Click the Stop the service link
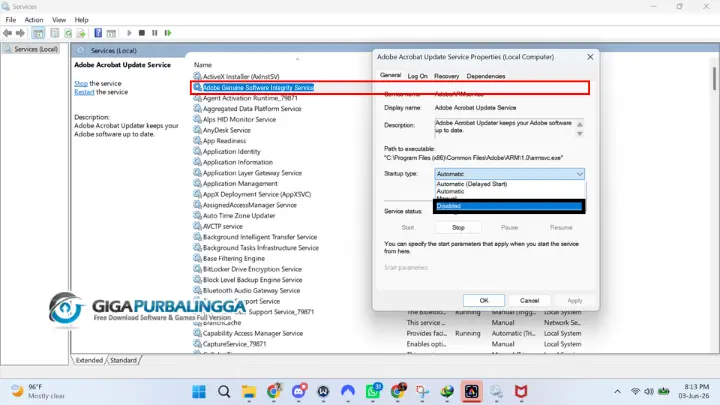Screen dimensions: 720x405 [x=81, y=84]
